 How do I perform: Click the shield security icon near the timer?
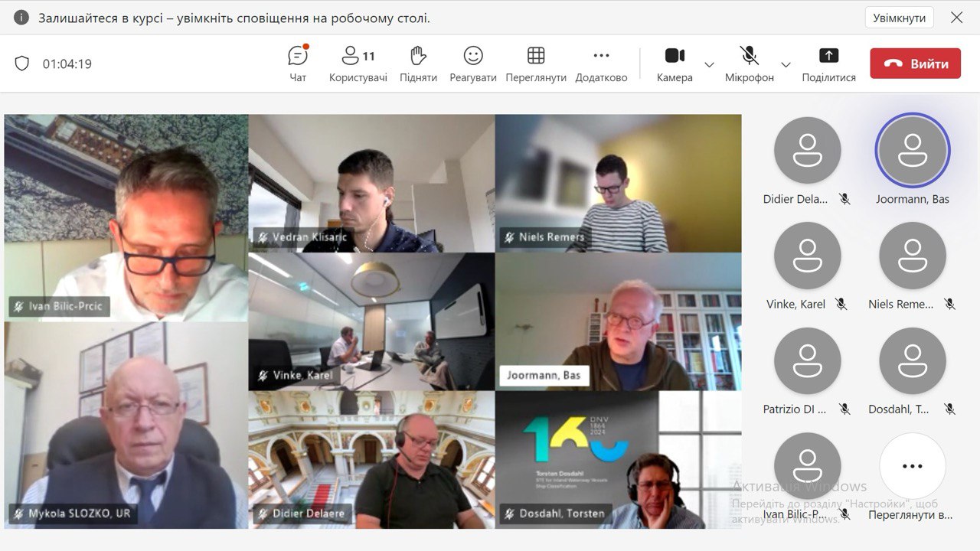point(22,64)
